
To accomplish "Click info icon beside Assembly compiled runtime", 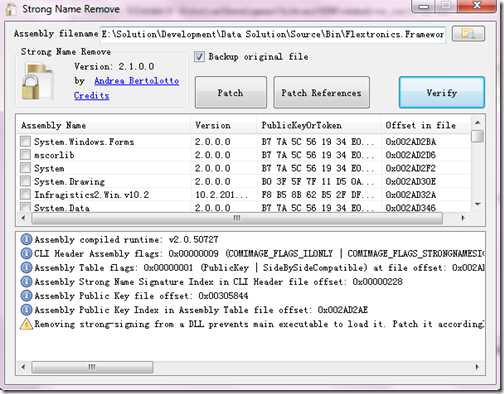I will click(26, 239).
